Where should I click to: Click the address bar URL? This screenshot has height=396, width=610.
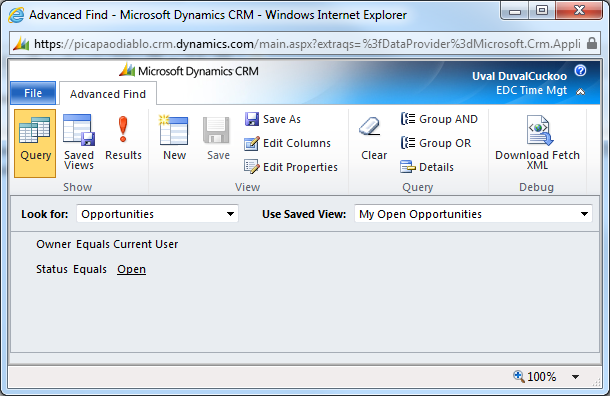307,44
